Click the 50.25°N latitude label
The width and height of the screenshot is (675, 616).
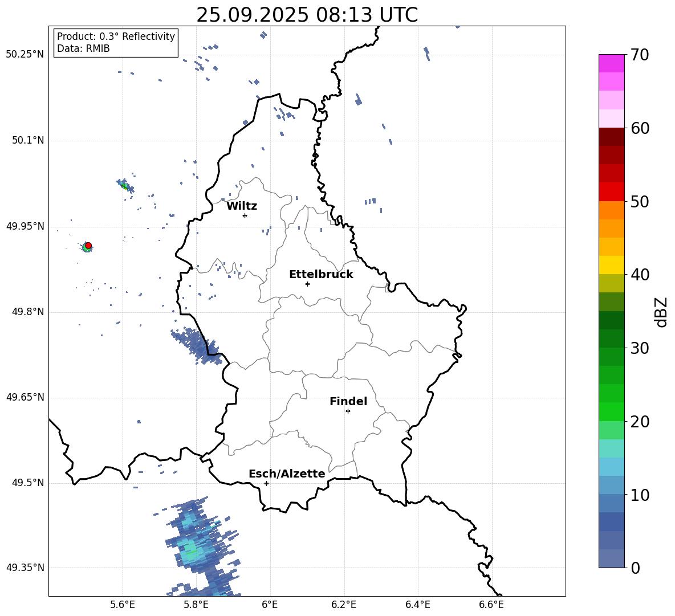tap(25, 55)
